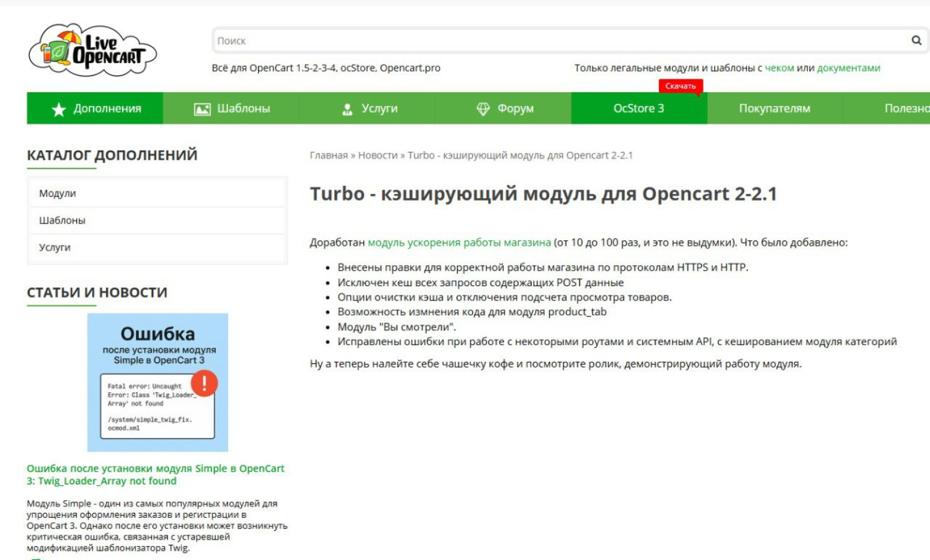Open the OcStore 3 menu item

pyautogui.click(x=638, y=108)
